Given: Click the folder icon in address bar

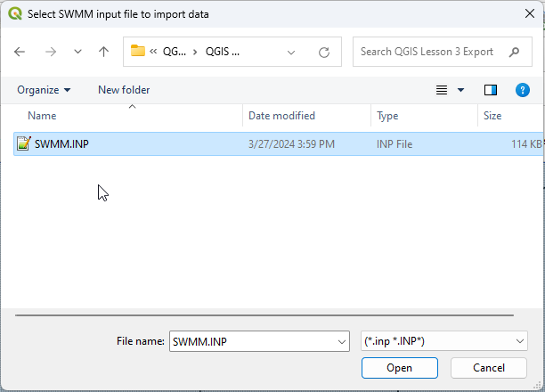Looking at the screenshot, I should (138, 52).
